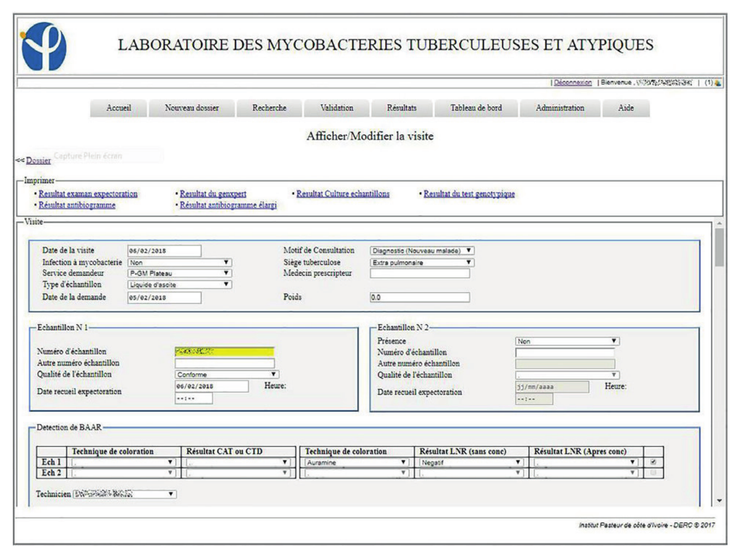Open Ech 1 Auramine coloration dropdown
This screenshot has height=560, width=739.
point(356,463)
